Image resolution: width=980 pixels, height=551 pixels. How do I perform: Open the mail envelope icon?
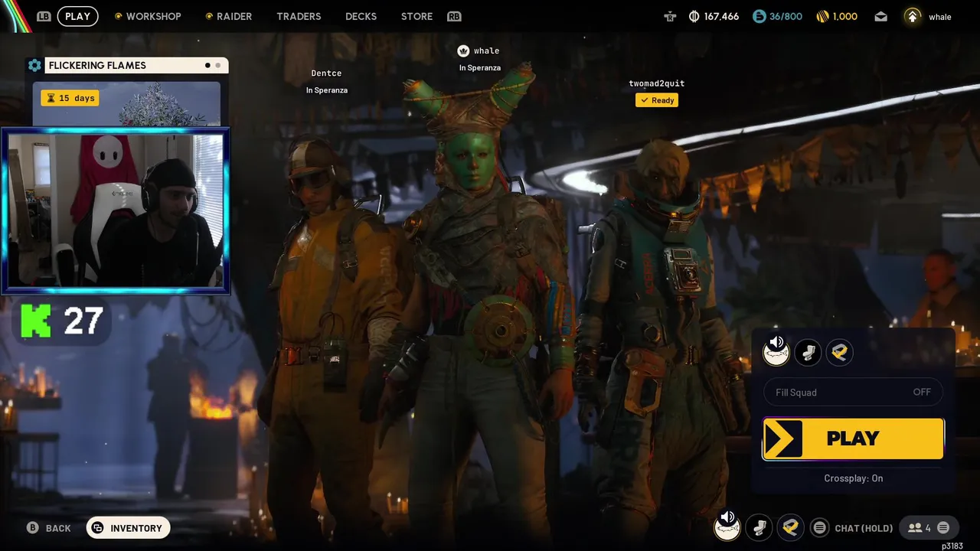[880, 16]
